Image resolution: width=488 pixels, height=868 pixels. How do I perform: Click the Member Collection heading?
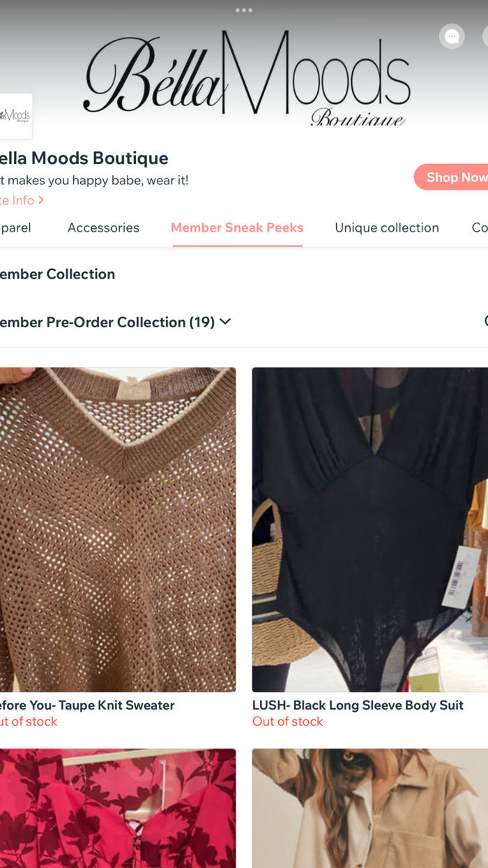[57, 274]
